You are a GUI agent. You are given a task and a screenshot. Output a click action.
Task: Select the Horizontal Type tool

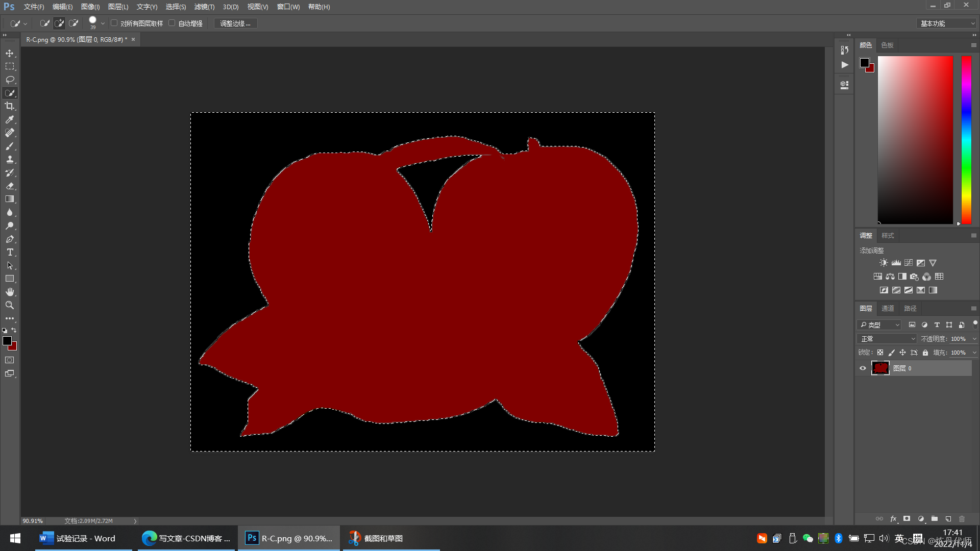10,252
